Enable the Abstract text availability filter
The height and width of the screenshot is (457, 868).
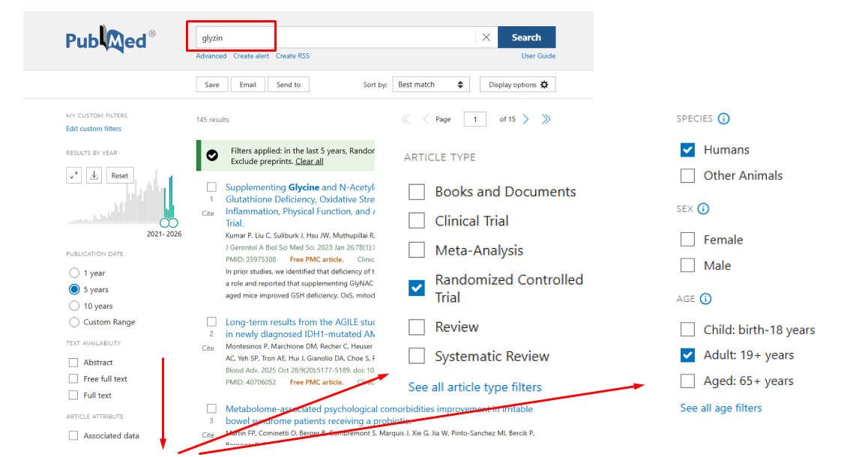[73, 363]
